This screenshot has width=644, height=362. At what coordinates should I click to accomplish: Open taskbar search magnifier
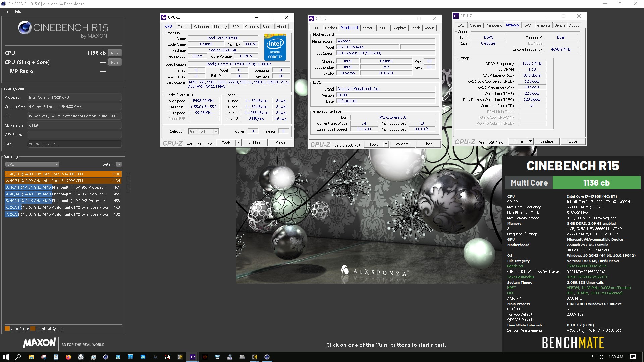(x=18, y=357)
